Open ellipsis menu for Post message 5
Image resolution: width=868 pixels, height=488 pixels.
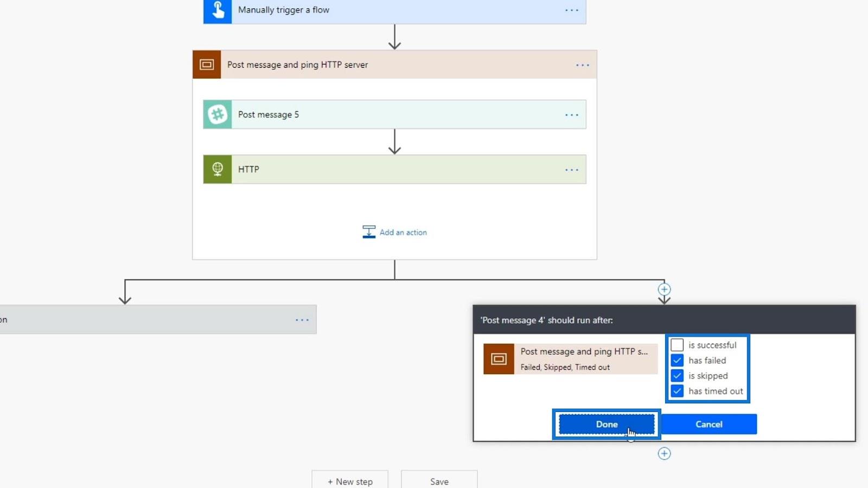pos(572,115)
